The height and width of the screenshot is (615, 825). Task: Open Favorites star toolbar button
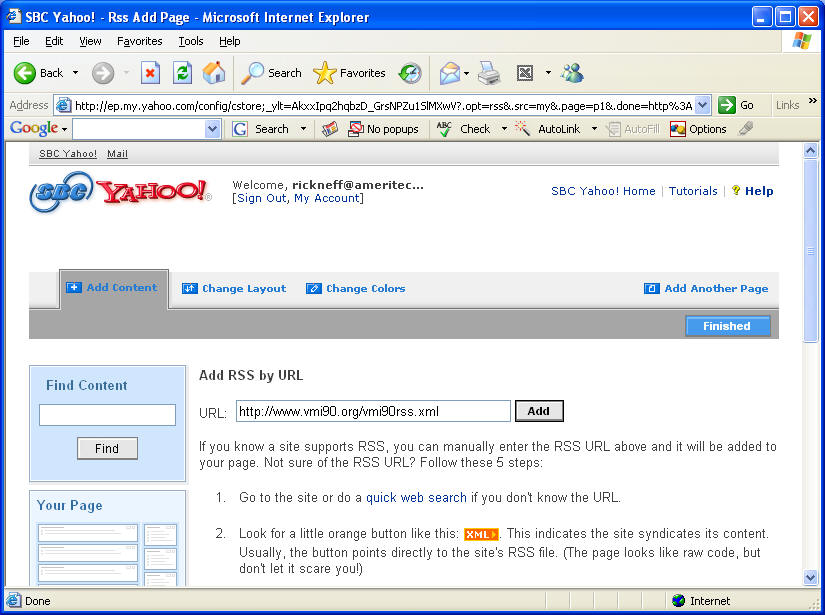point(349,73)
